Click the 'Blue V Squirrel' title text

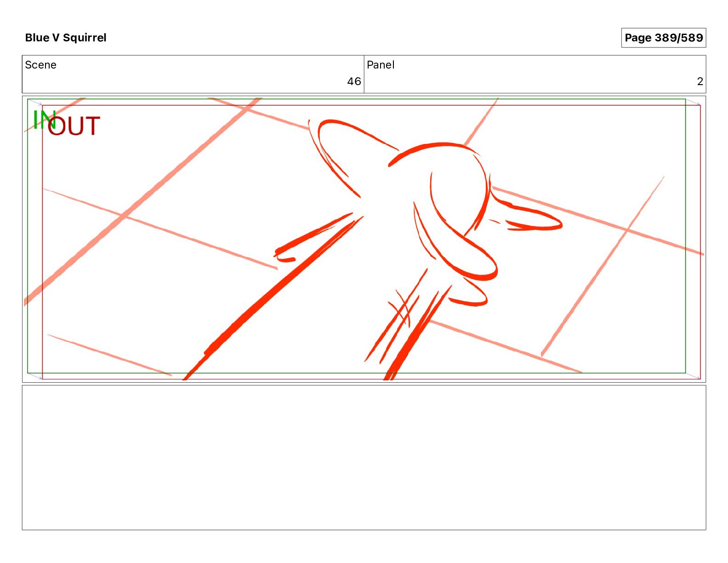click(x=66, y=38)
